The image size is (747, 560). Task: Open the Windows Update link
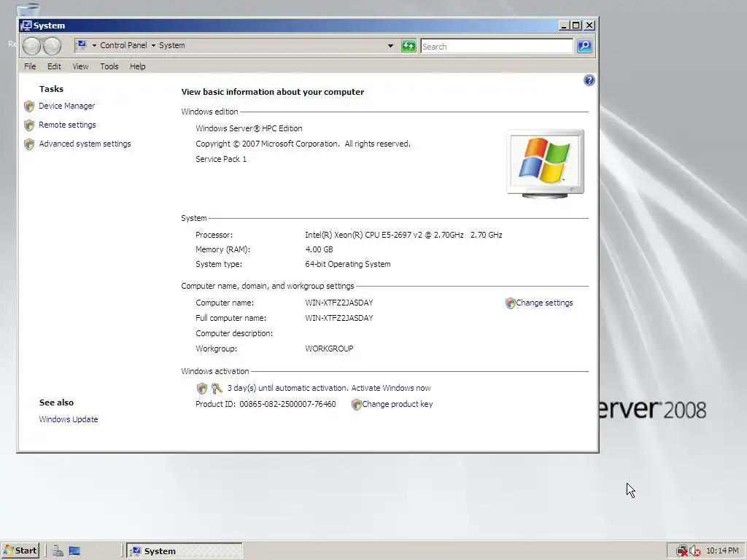[x=69, y=419]
